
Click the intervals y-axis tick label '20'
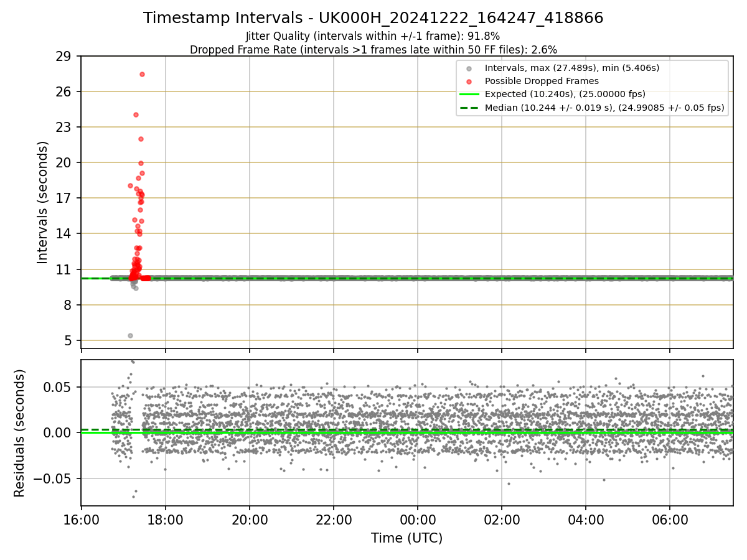tap(64, 162)
